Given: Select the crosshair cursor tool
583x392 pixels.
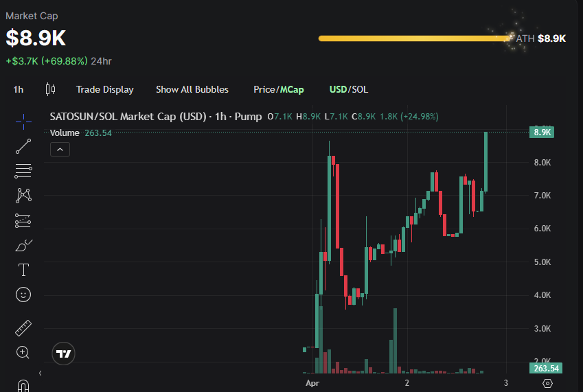Looking at the screenshot, I should [x=23, y=122].
